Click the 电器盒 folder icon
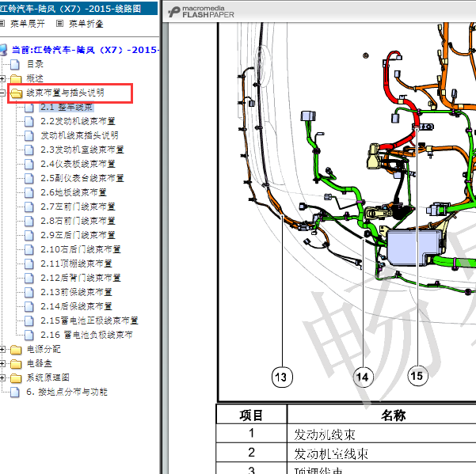Screen dimensions: 476x474 click(x=16, y=364)
